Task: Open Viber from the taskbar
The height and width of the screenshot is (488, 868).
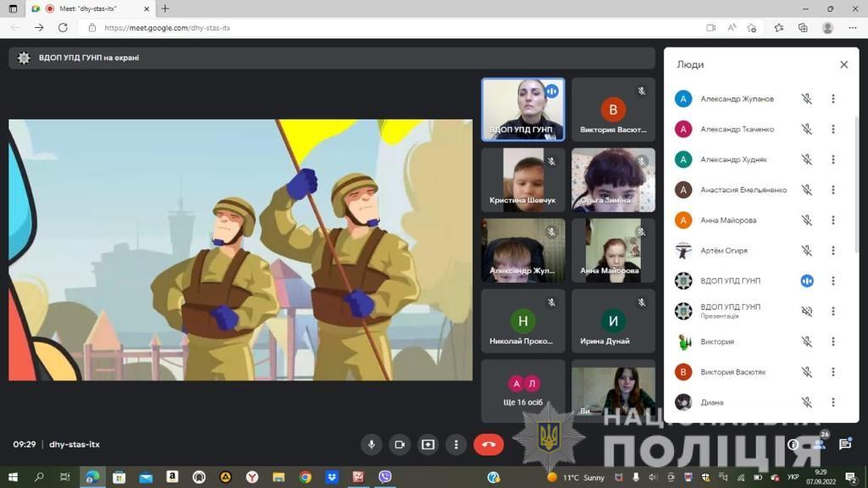Action: tap(385, 477)
